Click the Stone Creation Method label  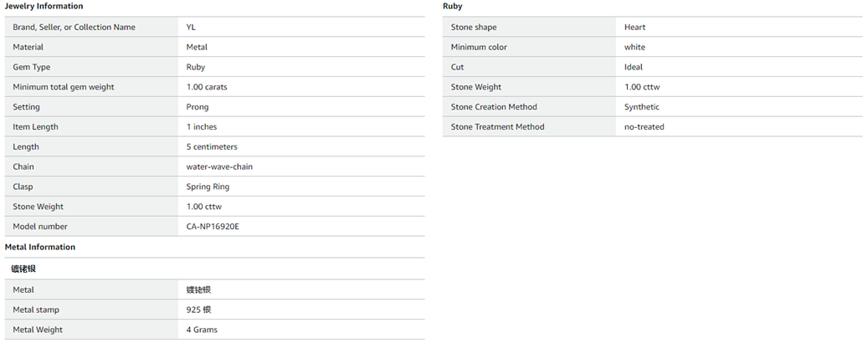point(494,107)
